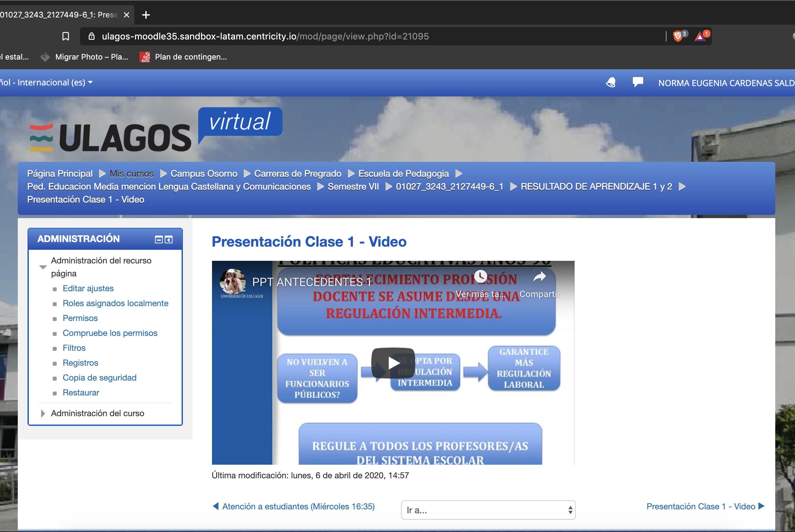Screen dimensions: 795x532
Task: Open Escuela de Pedagogia breadcrumb
Action: click(x=404, y=174)
